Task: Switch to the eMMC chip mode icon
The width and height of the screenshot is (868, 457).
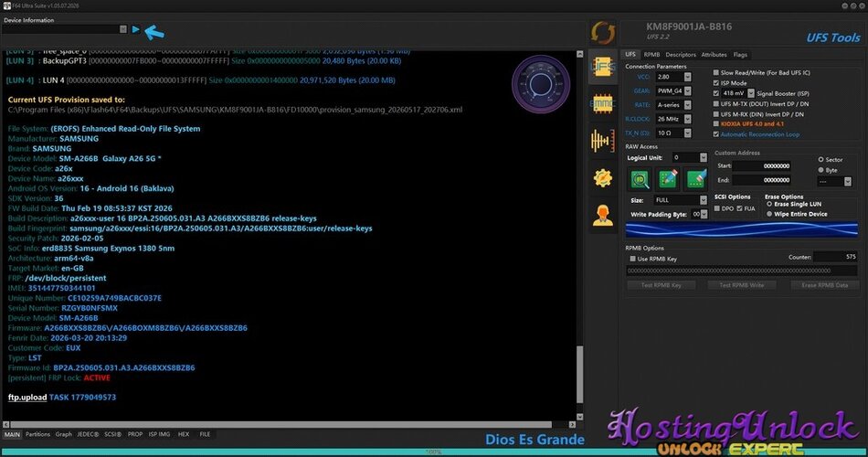Action: (x=602, y=103)
